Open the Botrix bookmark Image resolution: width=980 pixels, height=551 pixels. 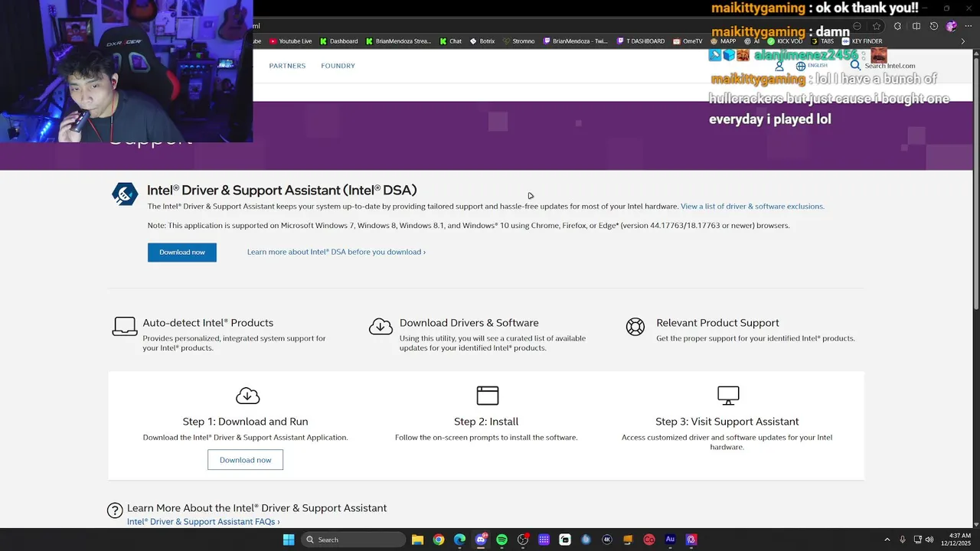[x=482, y=41]
